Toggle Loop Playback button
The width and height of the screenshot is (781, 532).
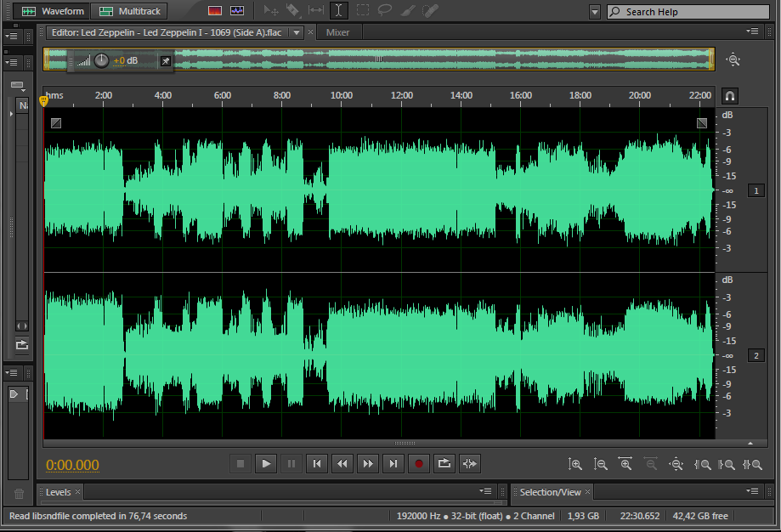coord(444,464)
